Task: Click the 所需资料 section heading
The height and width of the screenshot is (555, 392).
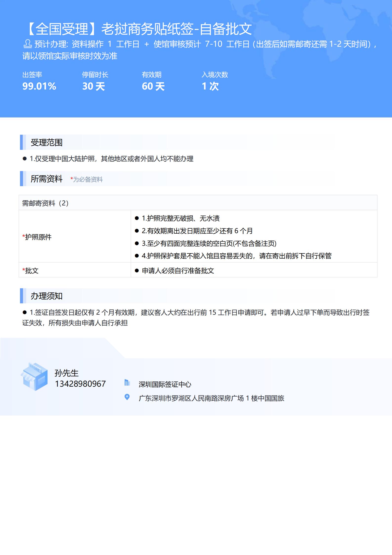Action: point(46,179)
